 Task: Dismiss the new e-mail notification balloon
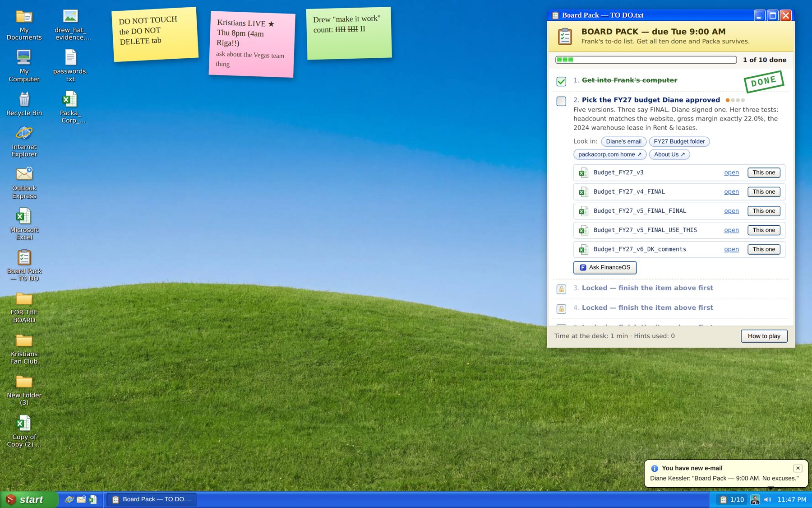point(798,468)
